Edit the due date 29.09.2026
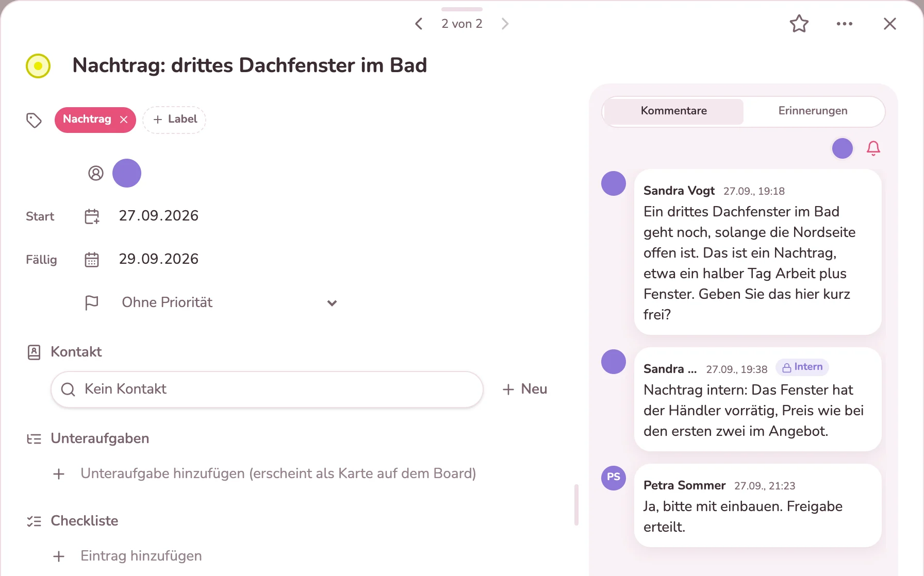The width and height of the screenshot is (924, 576). coord(159,259)
